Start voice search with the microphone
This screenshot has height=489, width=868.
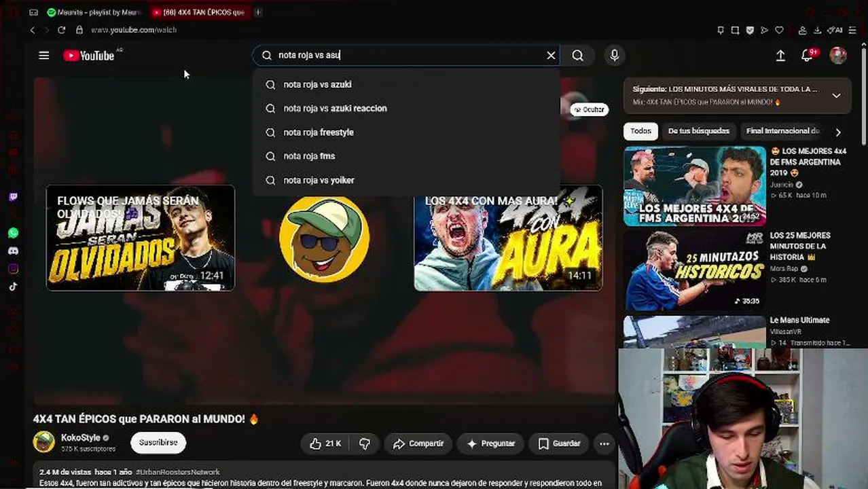(614, 56)
